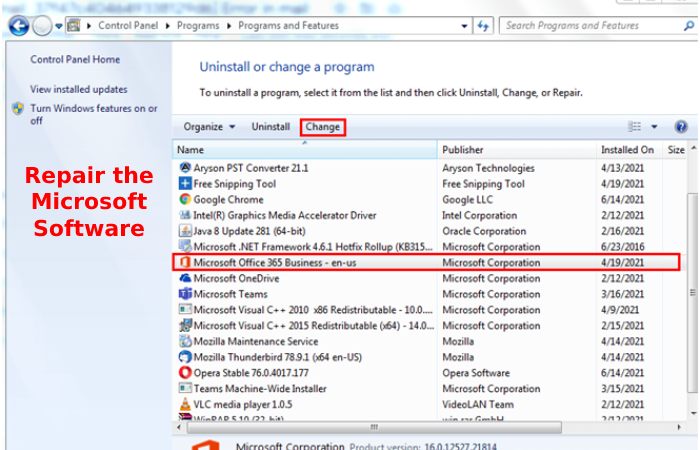Screen dimensions: 700x450
Task: Click horizontal scrollbar right arrow
Action: coord(679,427)
